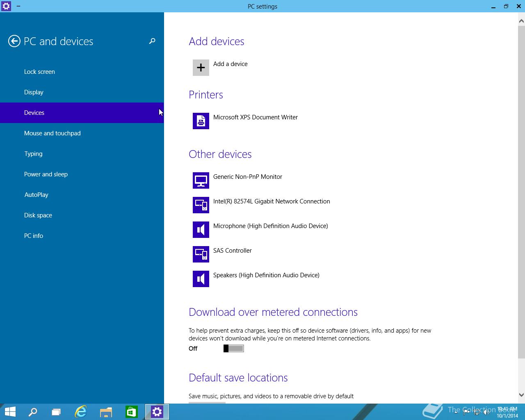Open File Explorer from the taskbar
The image size is (525, 420).
pos(106,412)
